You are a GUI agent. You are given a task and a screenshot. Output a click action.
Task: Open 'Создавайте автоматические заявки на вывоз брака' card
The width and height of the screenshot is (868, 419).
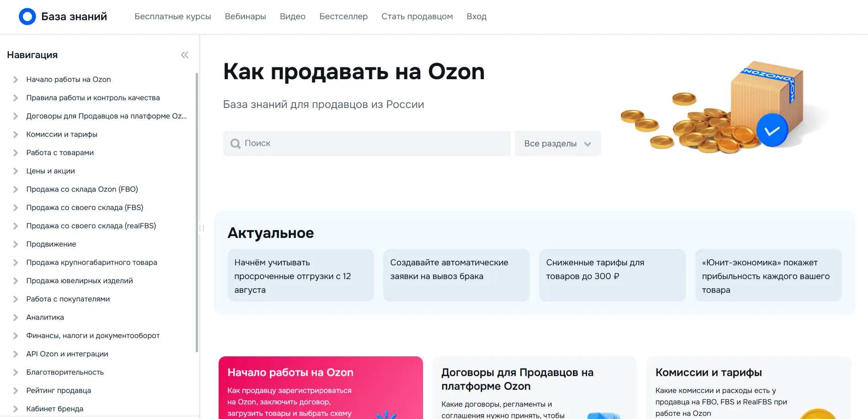(456, 275)
